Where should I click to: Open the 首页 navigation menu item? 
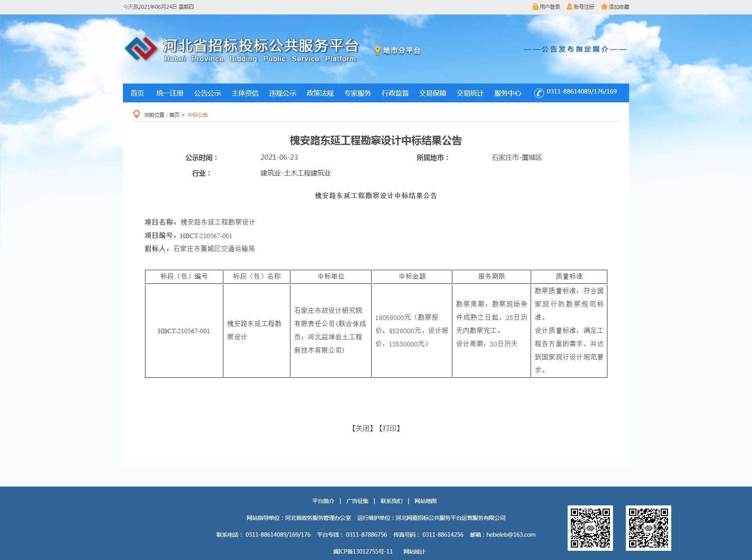pos(137,93)
